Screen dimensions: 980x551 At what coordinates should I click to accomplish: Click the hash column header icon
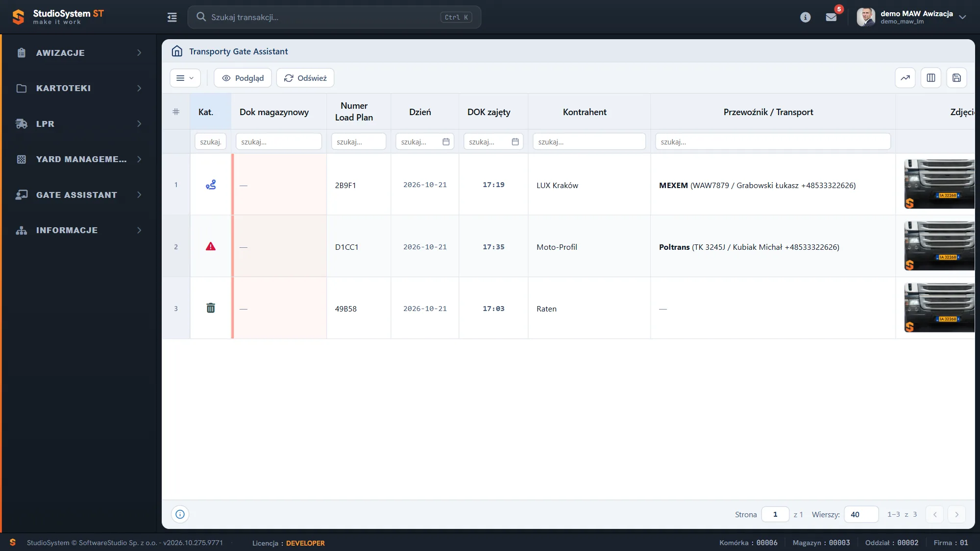click(176, 112)
